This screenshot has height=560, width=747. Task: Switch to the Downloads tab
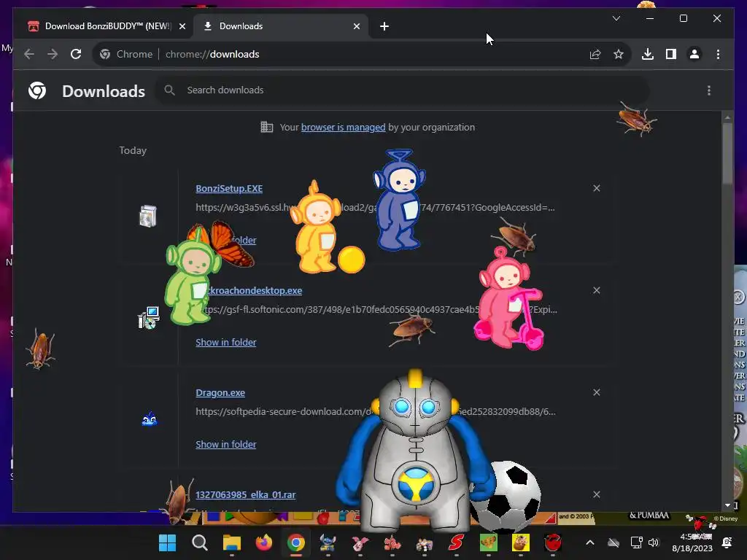[x=281, y=26]
